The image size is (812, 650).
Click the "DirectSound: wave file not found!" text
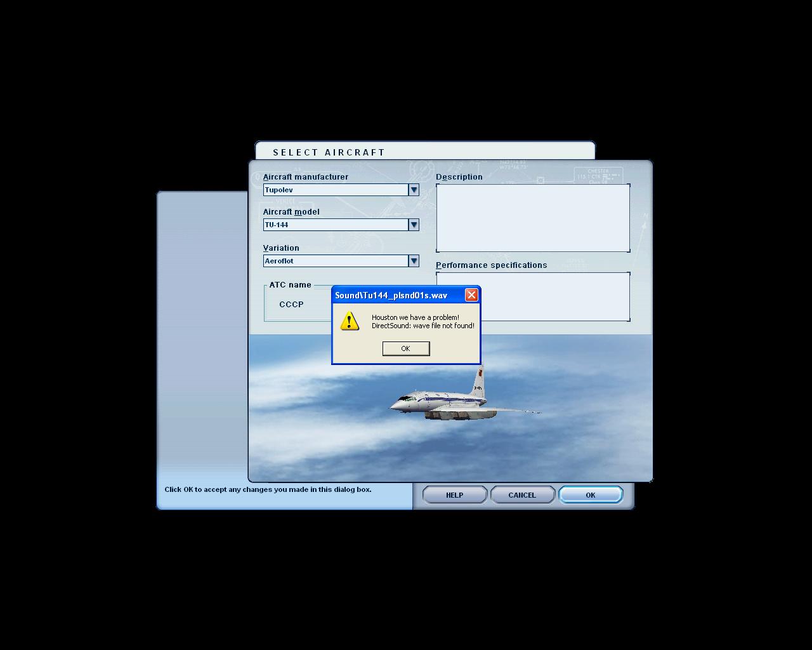pyautogui.click(x=423, y=326)
